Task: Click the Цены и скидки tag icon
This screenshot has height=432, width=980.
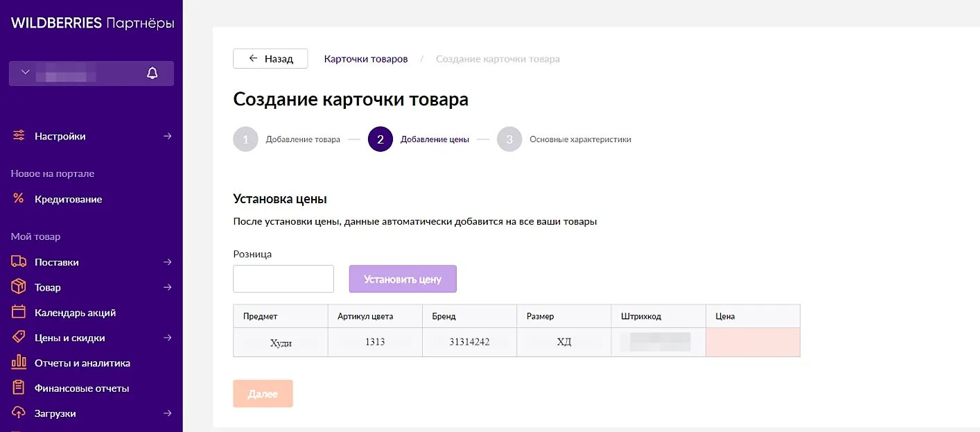Action: (19, 337)
